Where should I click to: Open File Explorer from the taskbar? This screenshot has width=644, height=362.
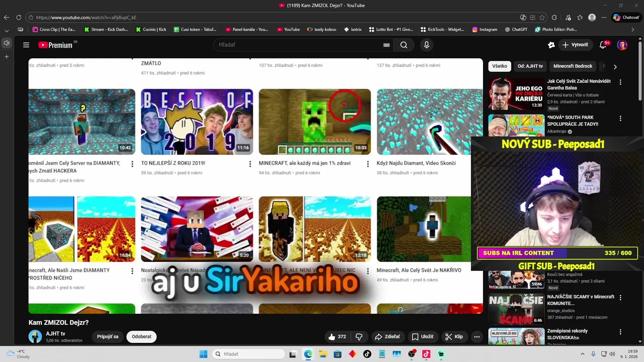click(x=323, y=354)
